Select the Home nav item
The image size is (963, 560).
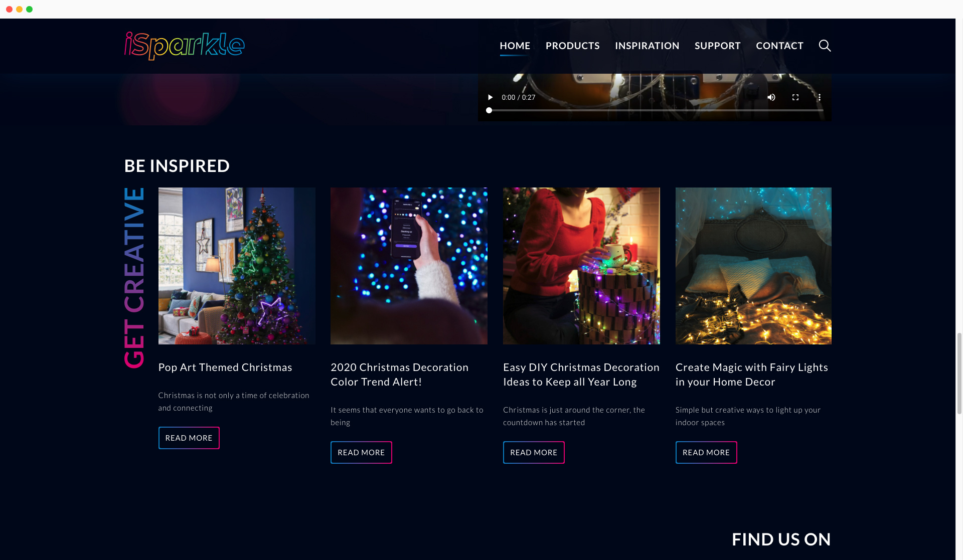[x=515, y=46]
